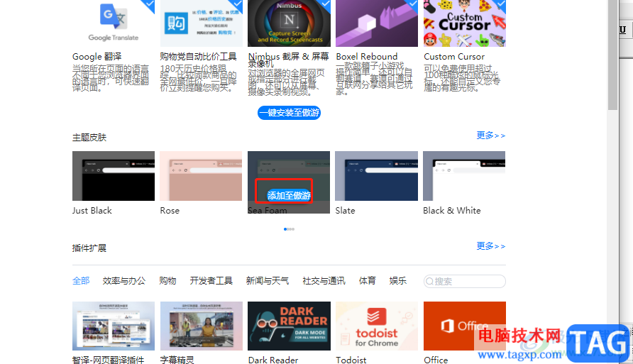The width and height of the screenshot is (633, 364).
Task: Select the Black & White theme thumbnail
Action: [464, 176]
